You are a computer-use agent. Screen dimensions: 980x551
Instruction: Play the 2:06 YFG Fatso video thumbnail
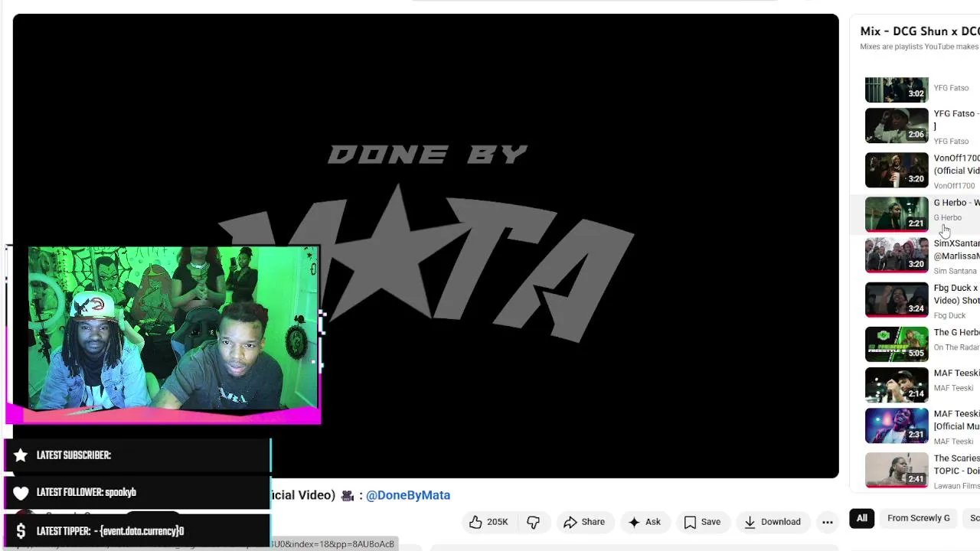[897, 126]
